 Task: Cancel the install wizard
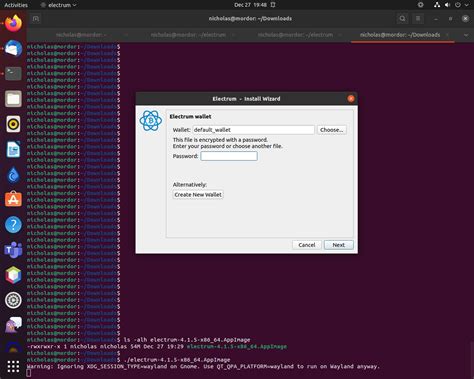pos(307,245)
